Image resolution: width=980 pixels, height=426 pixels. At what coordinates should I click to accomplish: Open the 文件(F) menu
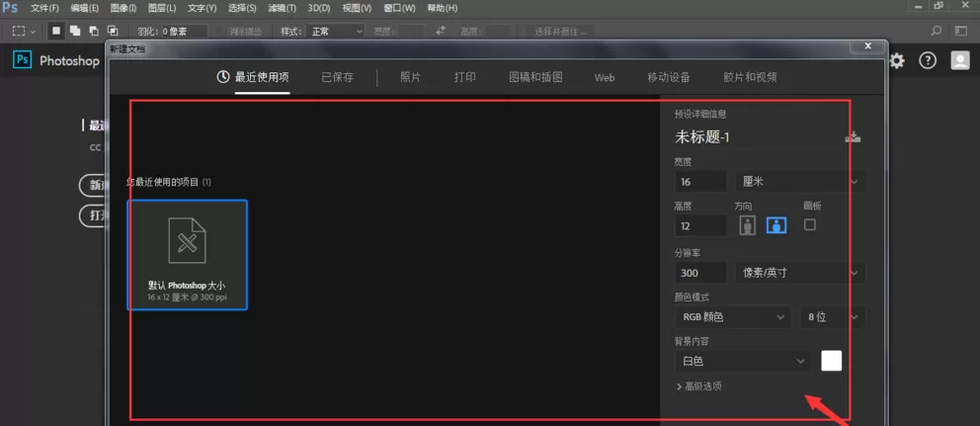[x=44, y=8]
